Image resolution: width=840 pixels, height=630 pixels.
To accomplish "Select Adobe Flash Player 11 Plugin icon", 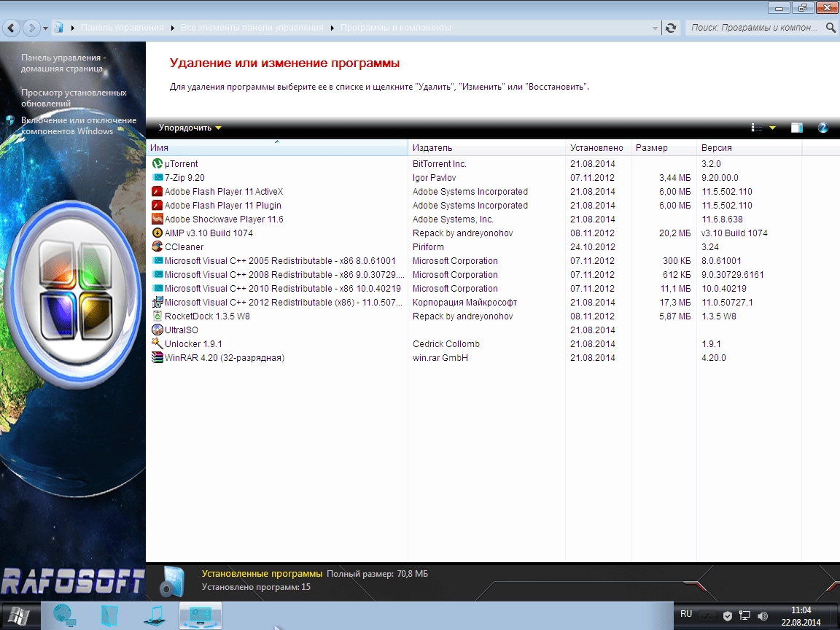I will pyautogui.click(x=157, y=205).
